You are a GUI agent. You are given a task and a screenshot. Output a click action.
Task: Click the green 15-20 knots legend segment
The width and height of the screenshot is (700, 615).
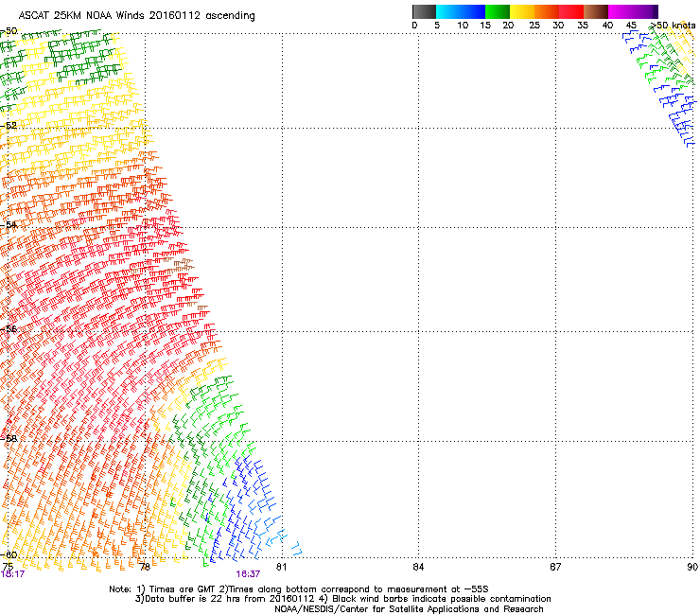(498, 11)
